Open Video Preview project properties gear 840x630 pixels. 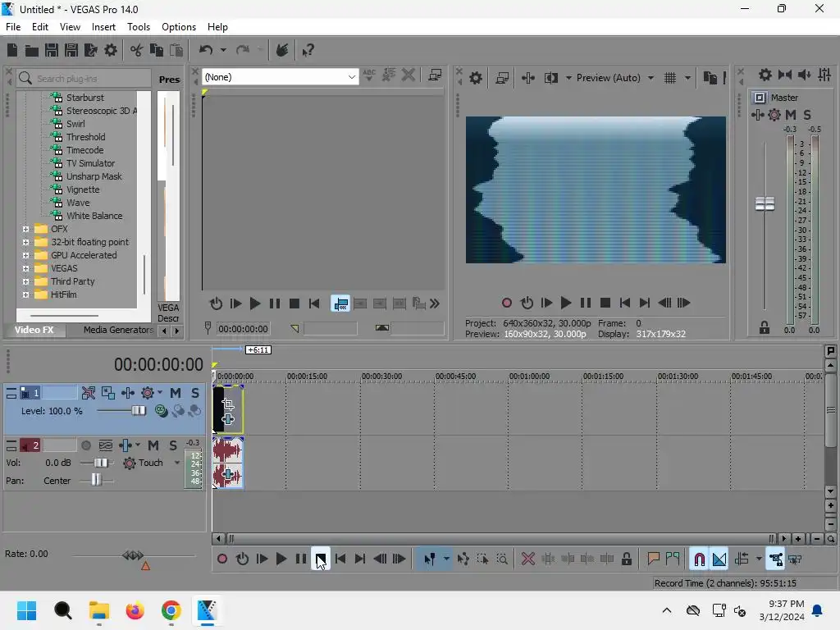pyautogui.click(x=475, y=78)
